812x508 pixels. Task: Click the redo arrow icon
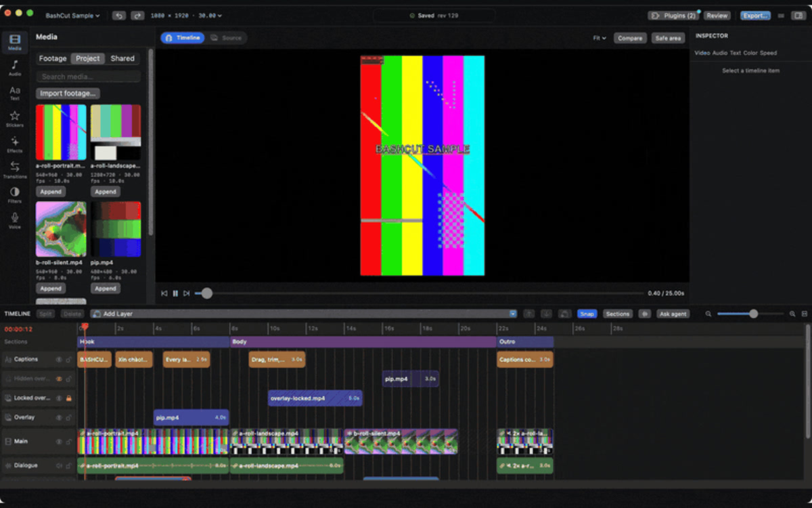[137, 15]
